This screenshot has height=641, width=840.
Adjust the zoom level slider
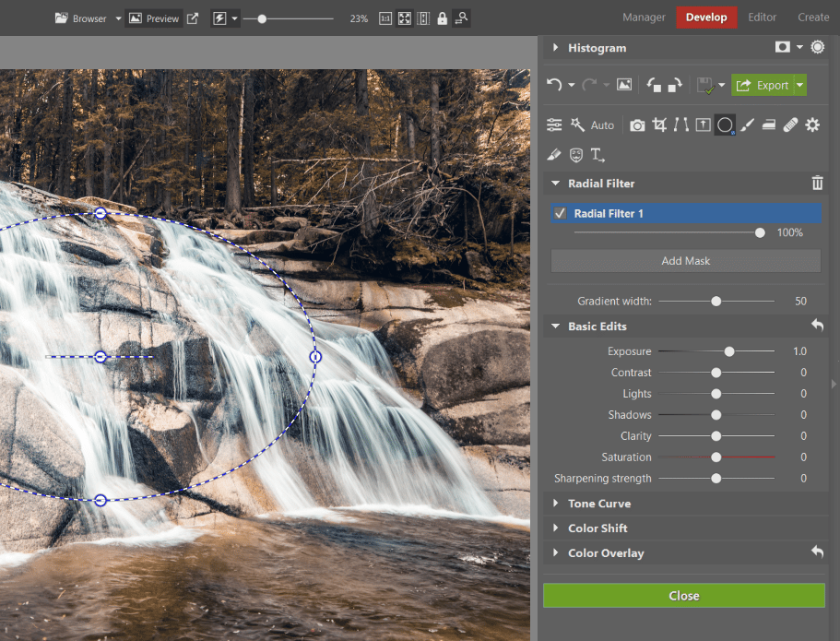coord(262,18)
